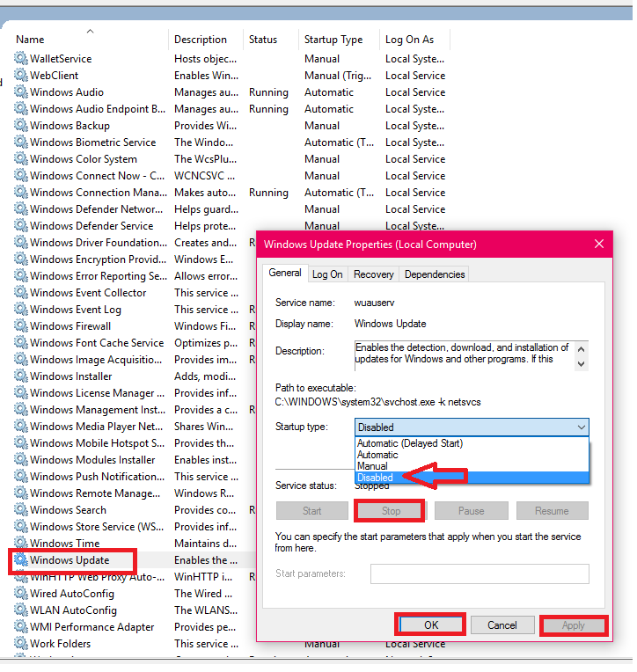Image resolution: width=637 pixels, height=672 pixels.
Task: Click the WalletService gear icon
Action: (x=20, y=58)
